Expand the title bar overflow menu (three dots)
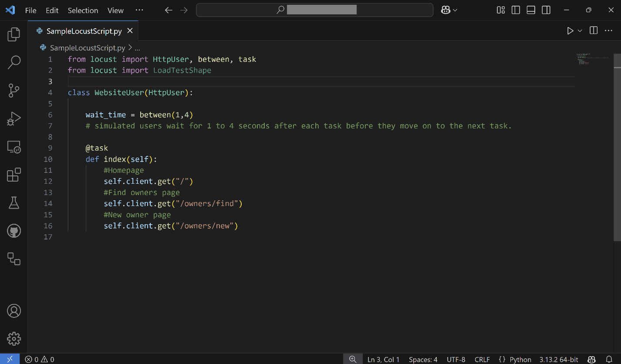Screen dimensions: 621x364 coord(139,10)
